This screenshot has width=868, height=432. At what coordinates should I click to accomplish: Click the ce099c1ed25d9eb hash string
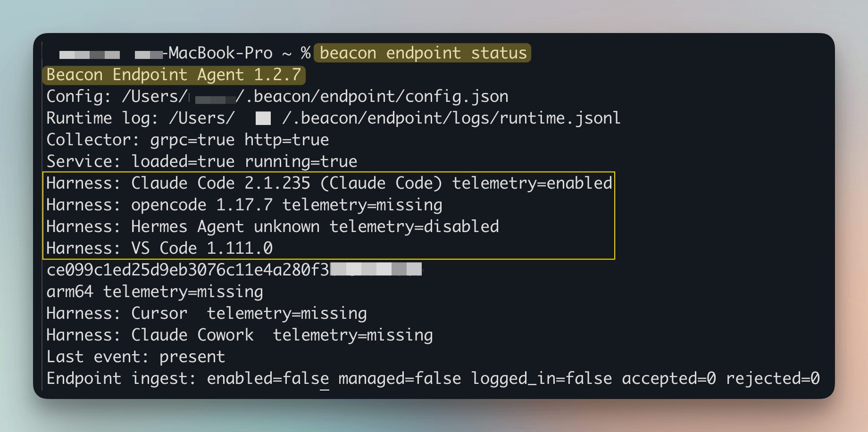tap(234, 270)
